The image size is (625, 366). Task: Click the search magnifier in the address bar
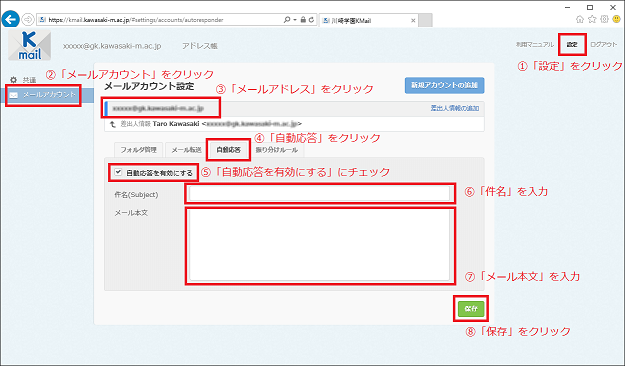tap(287, 20)
